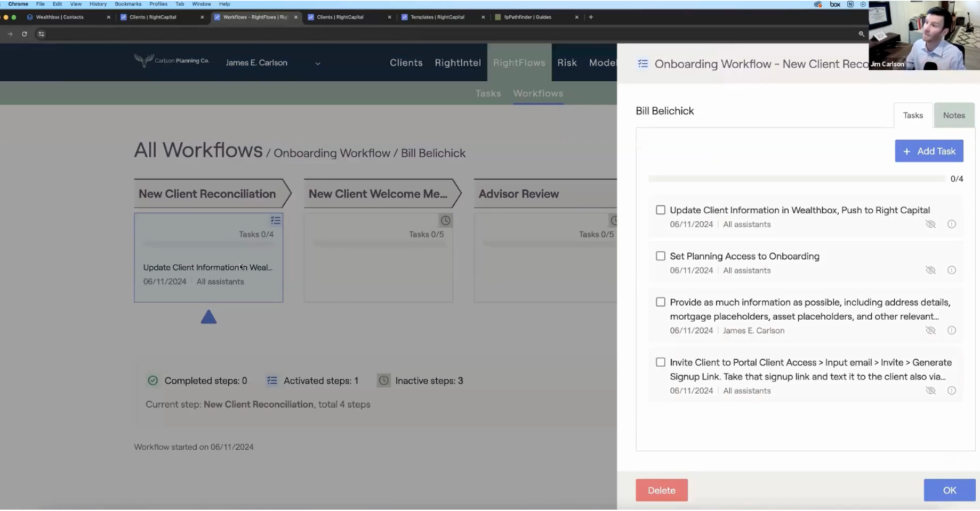
Task: Click the site settings icon in address bar
Action: pos(41,34)
